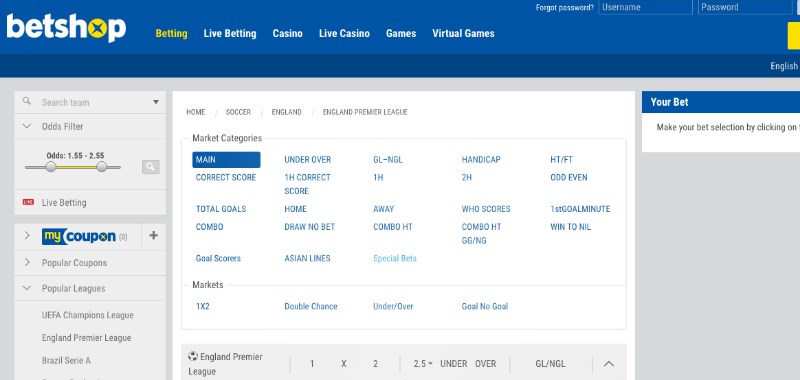Select the 1H CORRECT SCORE category

308,184
